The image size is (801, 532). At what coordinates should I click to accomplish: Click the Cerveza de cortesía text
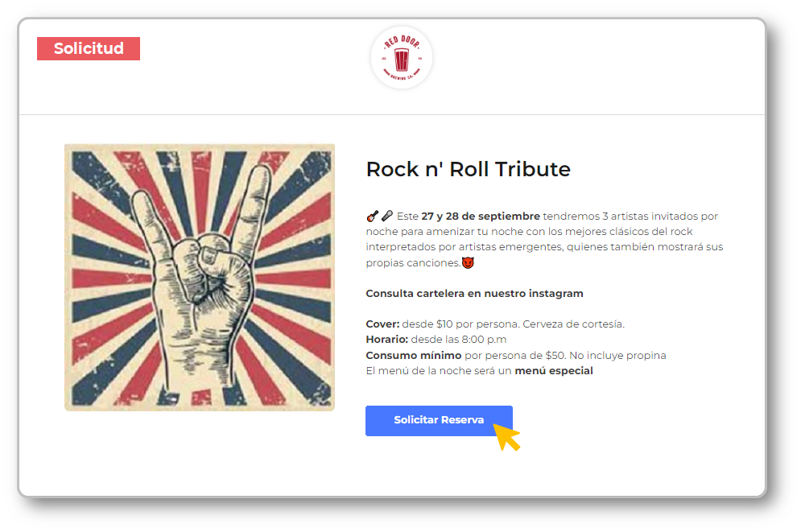(x=573, y=324)
